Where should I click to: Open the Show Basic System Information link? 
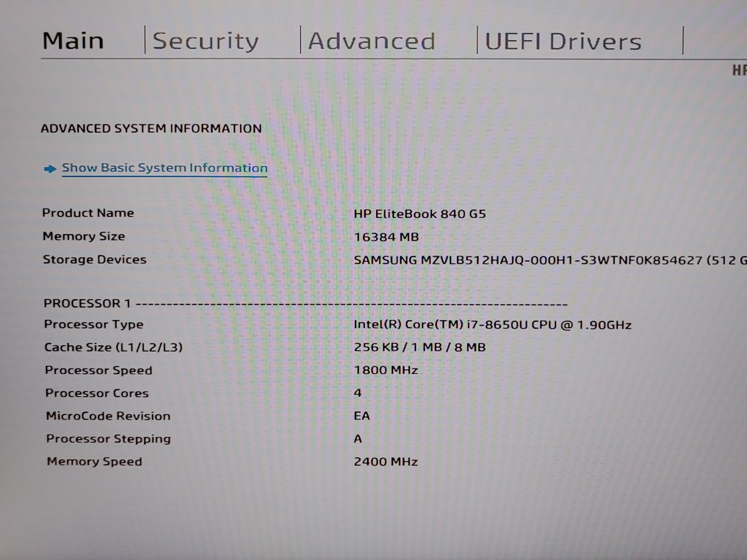[x=164, y=168]
